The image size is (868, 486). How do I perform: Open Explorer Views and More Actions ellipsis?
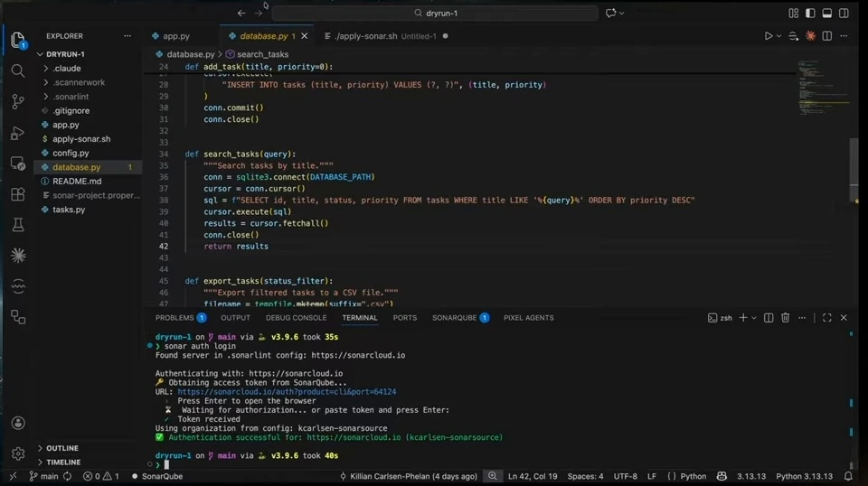pyautogui.click(x=127, y=36)
